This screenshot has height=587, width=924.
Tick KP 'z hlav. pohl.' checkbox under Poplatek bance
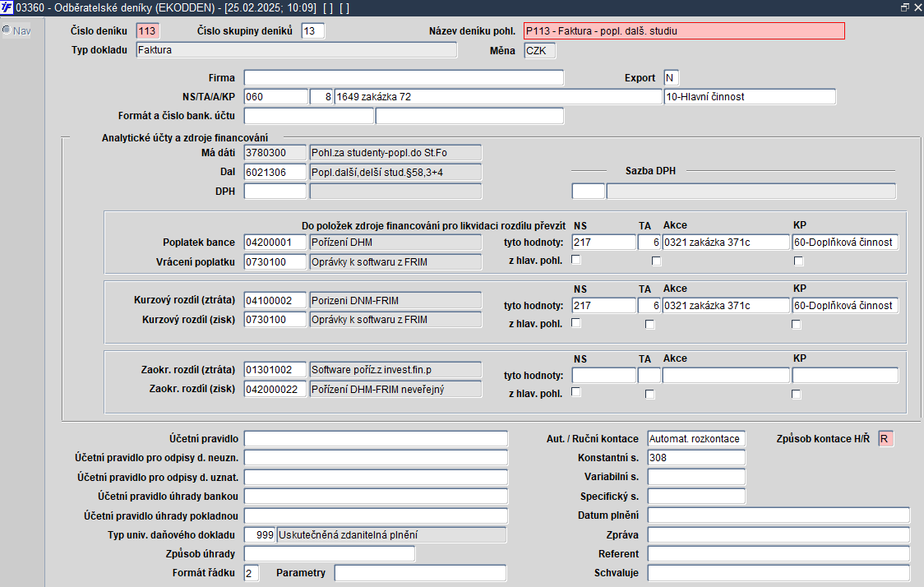pyautogui.click(x=798, y=261)
